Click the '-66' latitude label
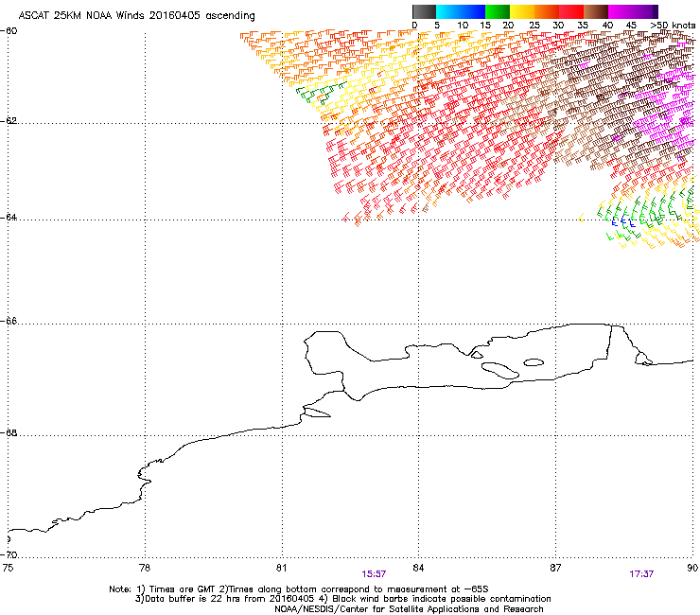 [x=9, y=322]
